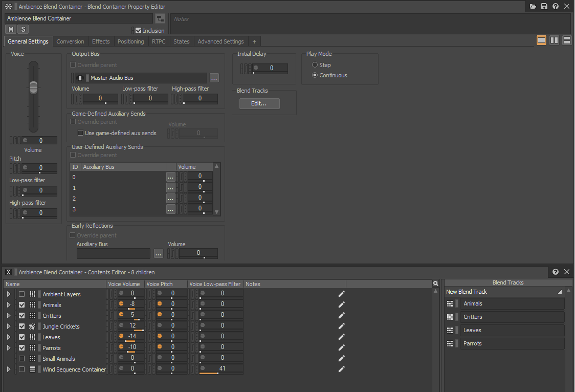Open the Advanced Settings tab
Image resolution: width=575 pixels, height=392 pixels.
click(x=220, y=41)
